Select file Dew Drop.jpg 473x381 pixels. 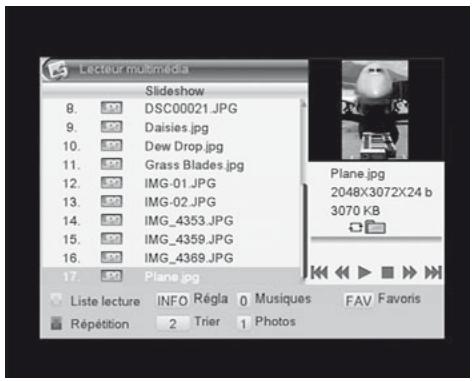(x=184, y=146)
